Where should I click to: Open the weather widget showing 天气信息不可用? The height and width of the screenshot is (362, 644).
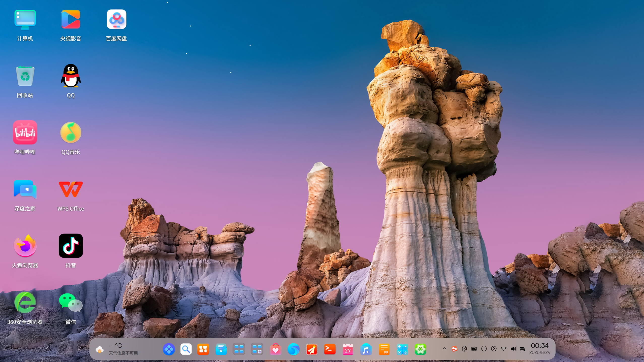(x=117, y=349)
